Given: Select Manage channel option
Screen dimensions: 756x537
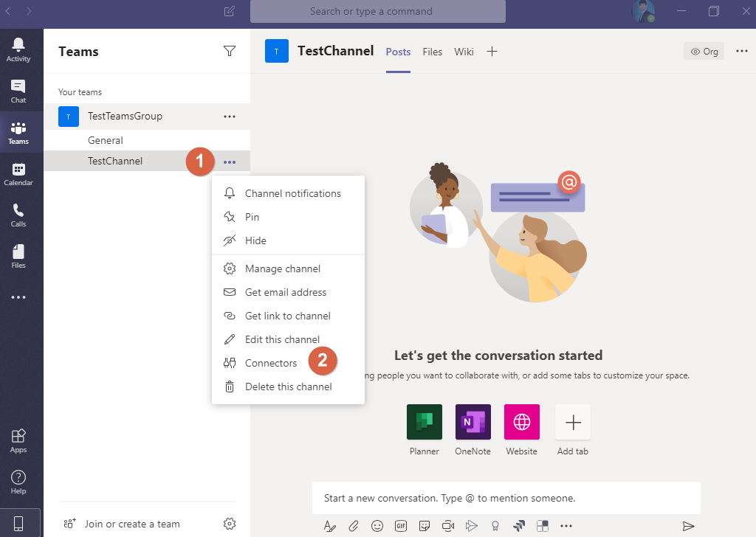Looking at the screenshot, I should 289,268.
